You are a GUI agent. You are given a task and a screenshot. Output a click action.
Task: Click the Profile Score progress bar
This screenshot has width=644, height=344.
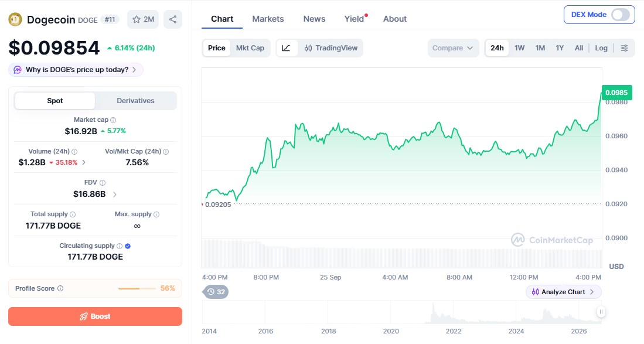point(137,288)
